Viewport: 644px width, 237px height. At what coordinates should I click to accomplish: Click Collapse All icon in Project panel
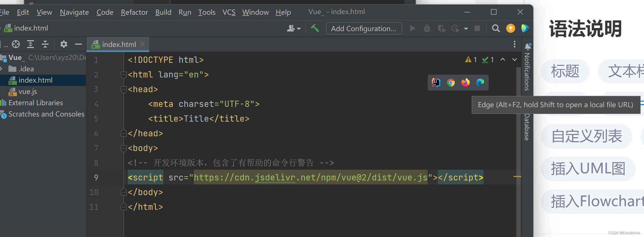click(45, 44)
